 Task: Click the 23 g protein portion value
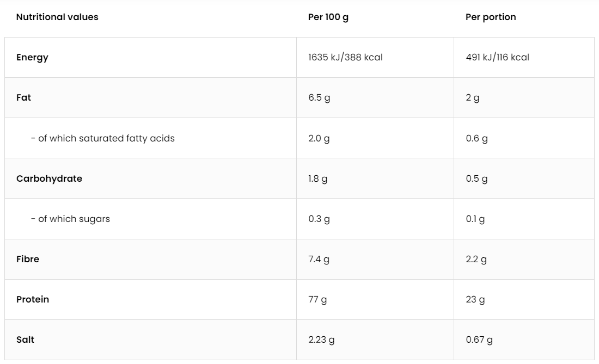475,299
